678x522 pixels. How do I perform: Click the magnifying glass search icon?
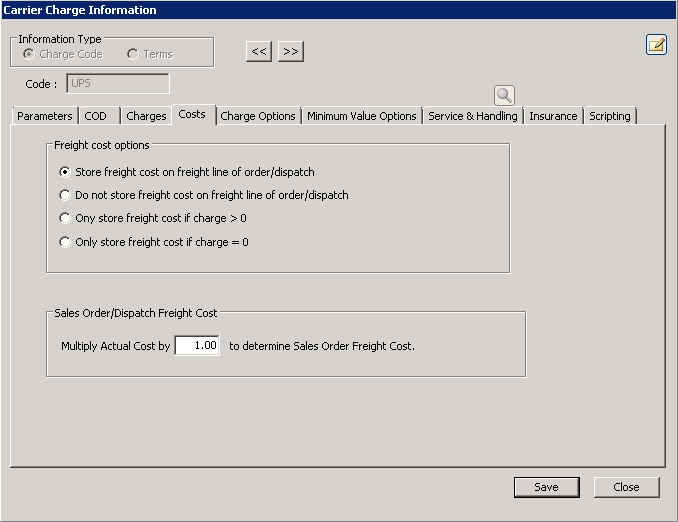tap(504, 95)
